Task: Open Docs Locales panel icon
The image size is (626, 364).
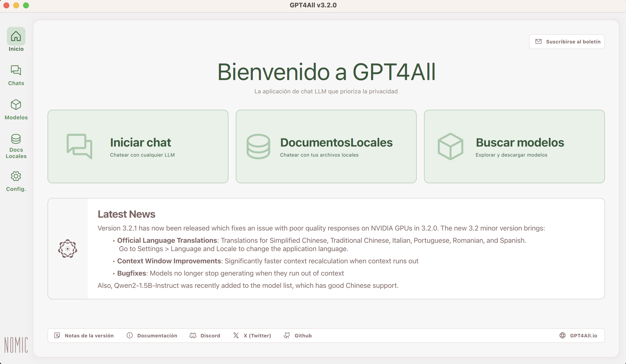Action: click(16, 139)
